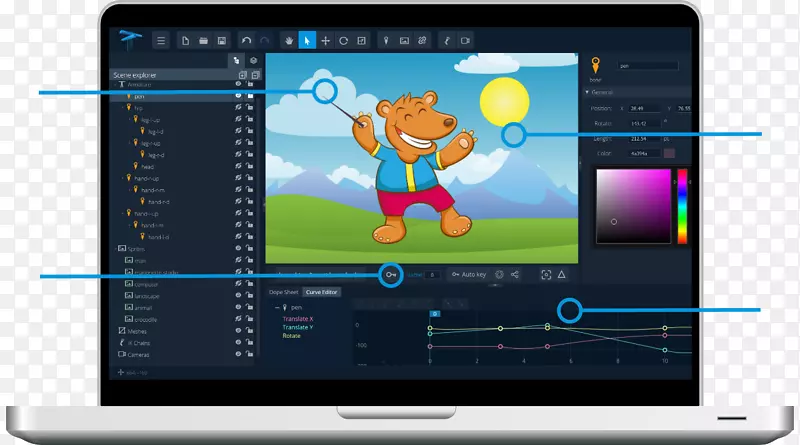Select the IK chain tool
This screenshot has height=445, width=800.
[x=447, y=41]
